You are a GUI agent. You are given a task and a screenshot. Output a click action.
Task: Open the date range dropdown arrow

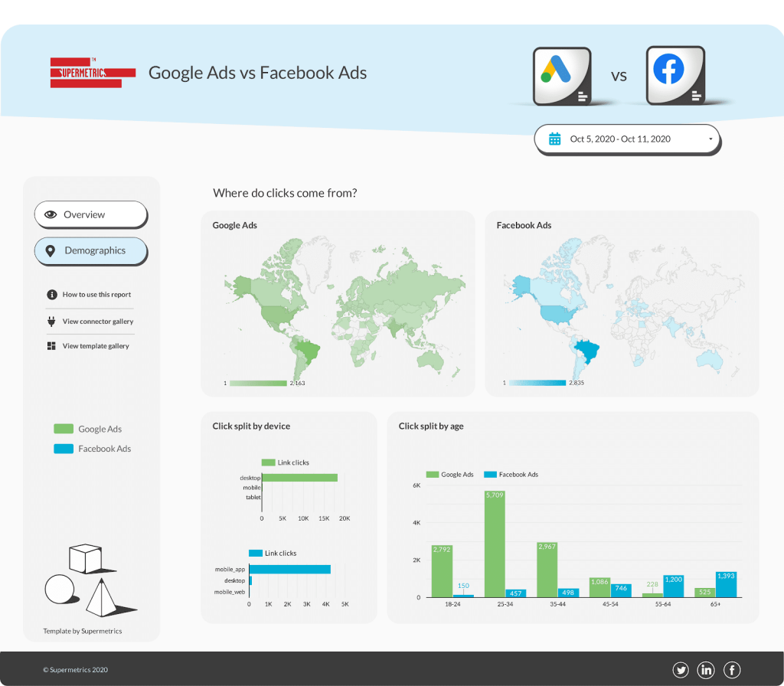710,139
